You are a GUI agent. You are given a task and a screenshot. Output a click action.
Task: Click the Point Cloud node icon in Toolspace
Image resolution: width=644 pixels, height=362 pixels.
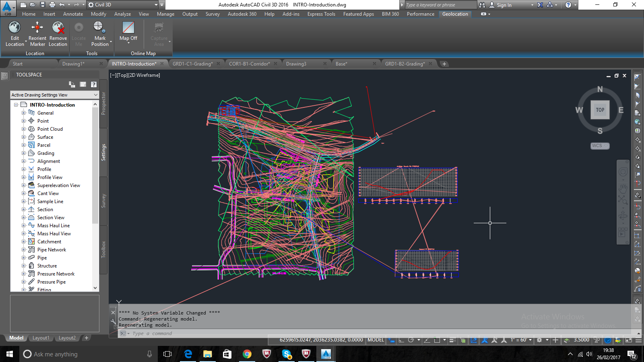[x=31, y=129]
